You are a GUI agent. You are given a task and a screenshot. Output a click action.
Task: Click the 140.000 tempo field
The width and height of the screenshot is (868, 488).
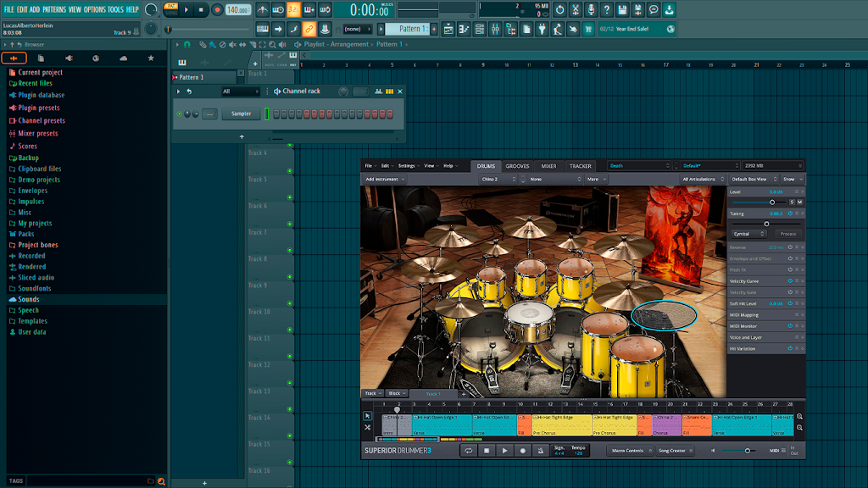(237, 9)
